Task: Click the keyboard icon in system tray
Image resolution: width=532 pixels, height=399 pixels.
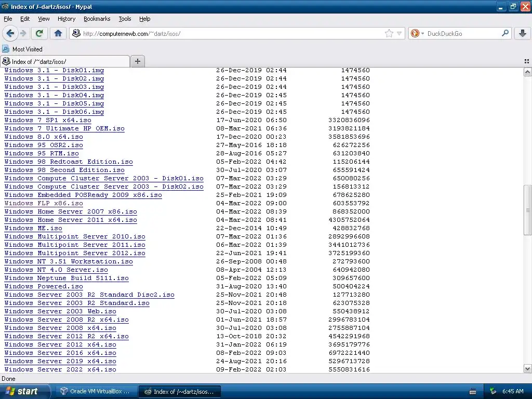Action: (473, 392)
